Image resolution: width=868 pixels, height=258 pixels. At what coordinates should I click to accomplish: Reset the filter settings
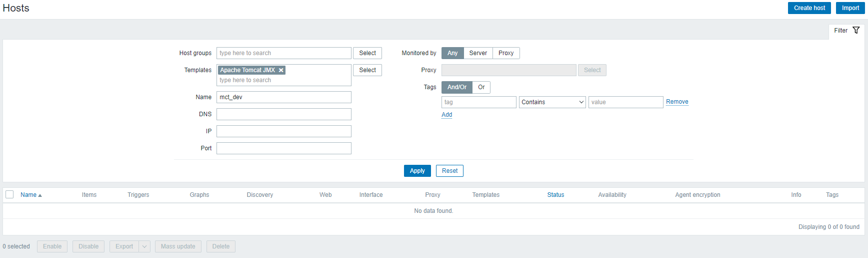(x=450, y=171)
